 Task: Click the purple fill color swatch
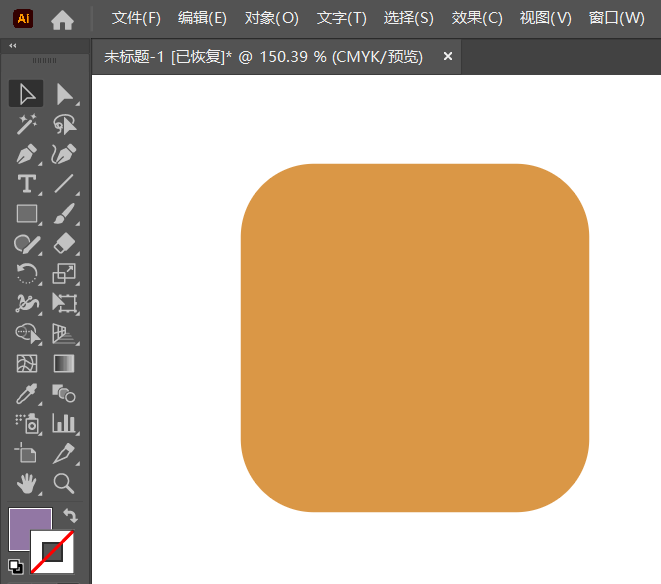(x=20, y=529)
